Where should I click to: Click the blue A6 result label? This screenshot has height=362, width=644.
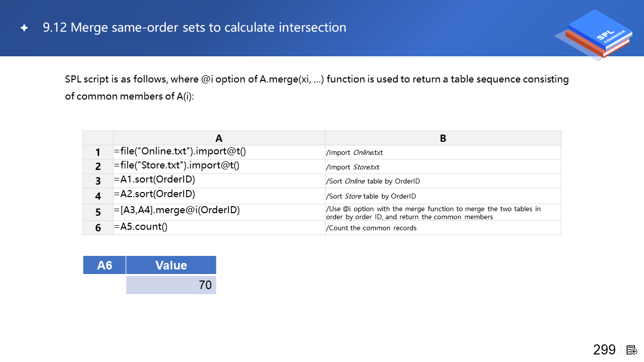104,265
